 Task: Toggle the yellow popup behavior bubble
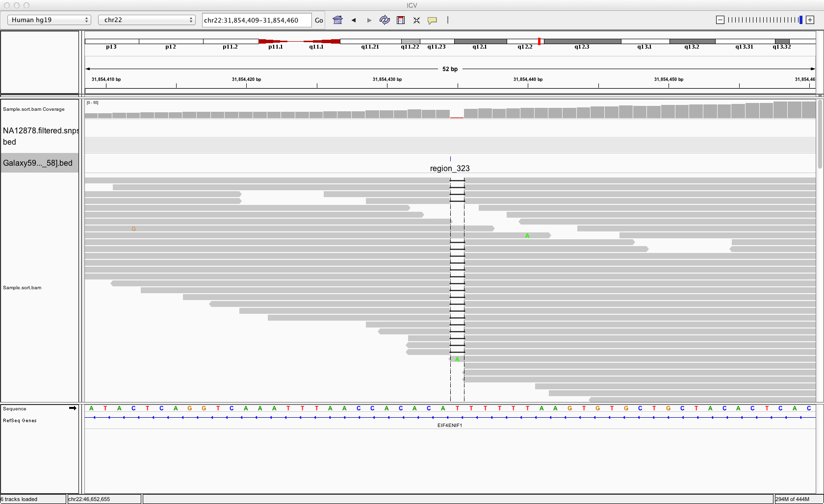click(x=432, y=20)
